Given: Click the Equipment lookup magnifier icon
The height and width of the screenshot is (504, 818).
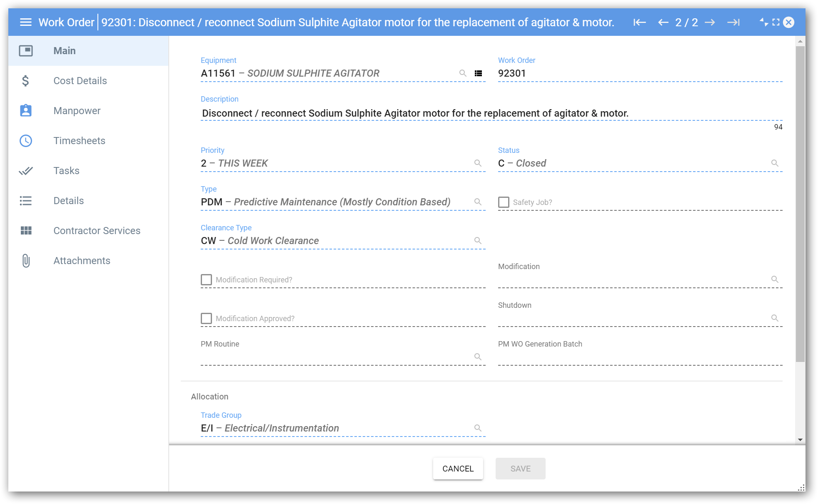Looking at the screenshot, I should pos(463,73).
